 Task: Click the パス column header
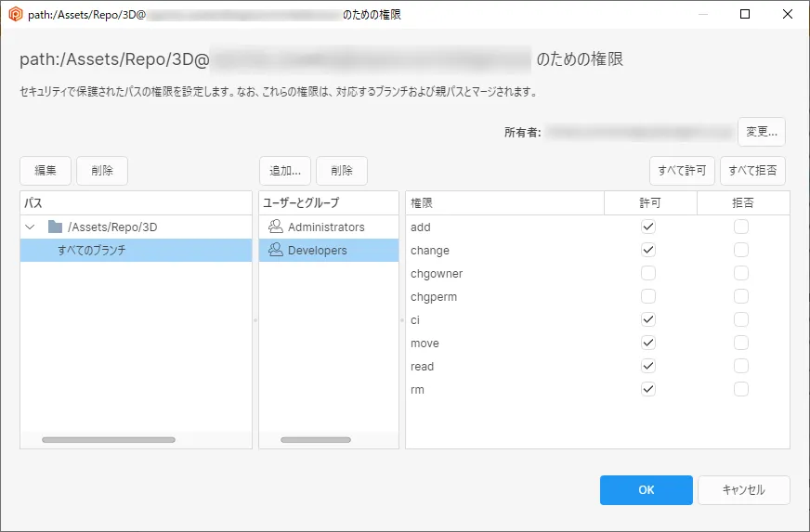[x=136, y=203]
